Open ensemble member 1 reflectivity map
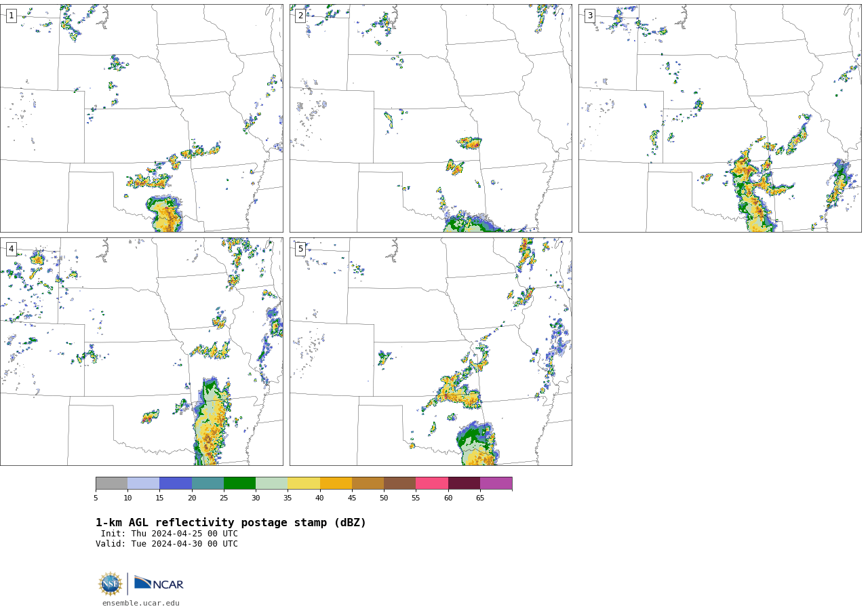The image size is (868, 611). (x=142, y=118)
